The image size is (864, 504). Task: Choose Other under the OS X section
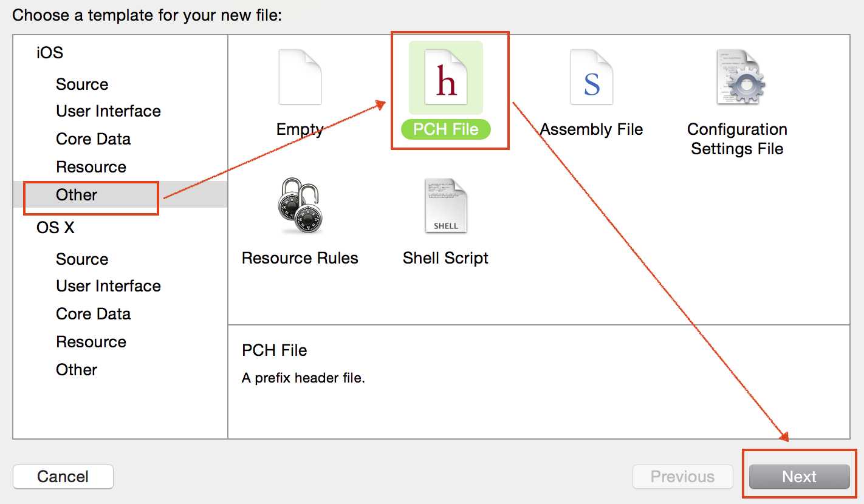pyautogui.click(x=77, y=370)
